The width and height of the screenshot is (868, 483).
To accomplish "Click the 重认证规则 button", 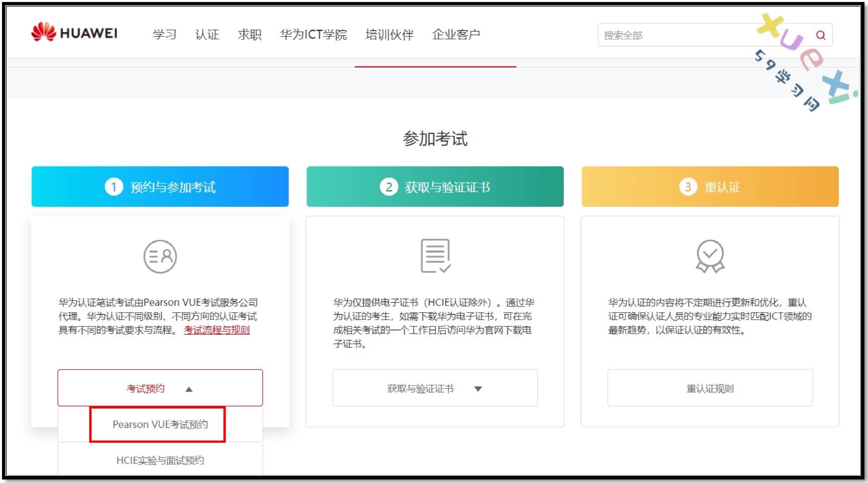I will (x=710, y=388).
